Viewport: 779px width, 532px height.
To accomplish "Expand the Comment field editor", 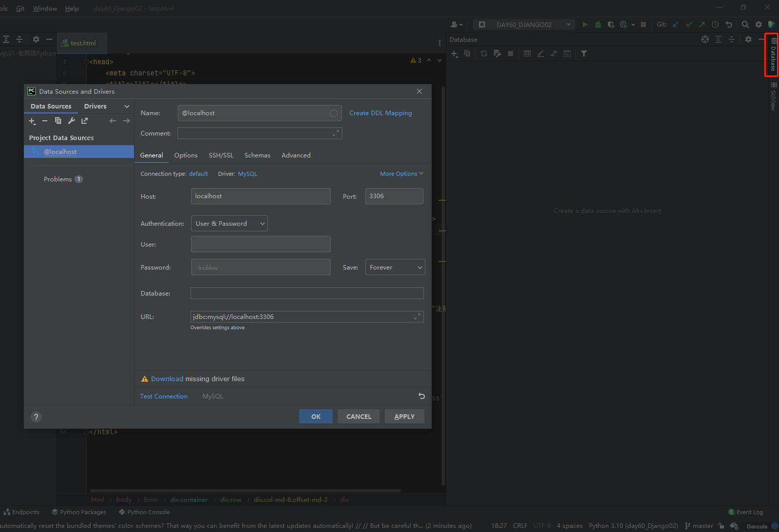I will (336, 133).
